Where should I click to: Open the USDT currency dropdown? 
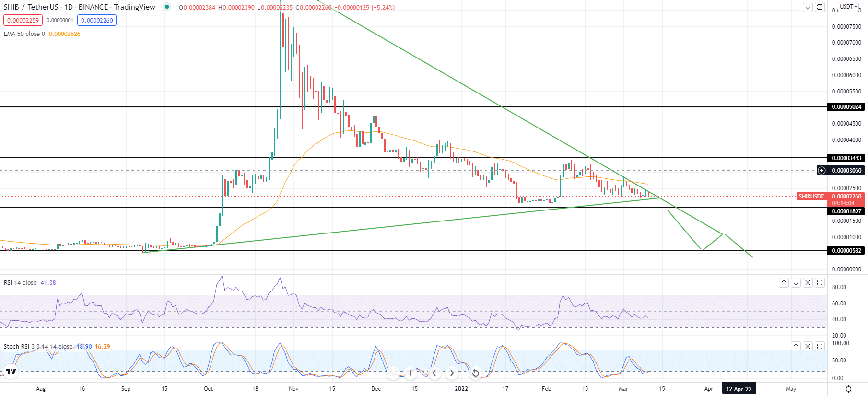pyautogui.click(x=848, y=7)
